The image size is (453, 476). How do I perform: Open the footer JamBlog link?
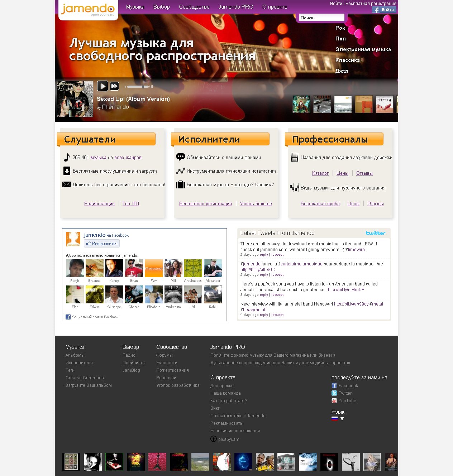(131, 370)
